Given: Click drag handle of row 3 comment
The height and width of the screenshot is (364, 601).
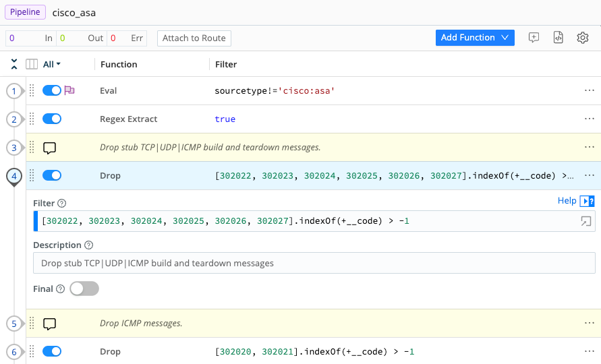Looking at the screenshot, I should point(32,147).
